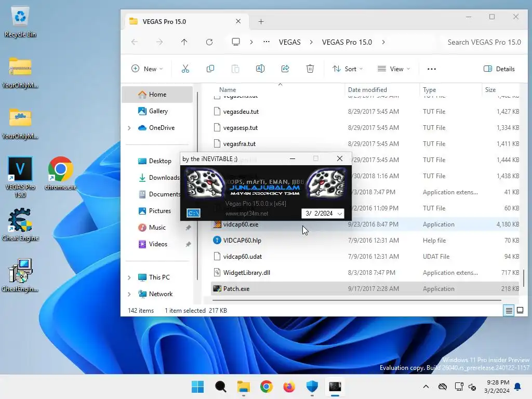Click the C:\ browse icon in patcher window
The height and width of the screenshot is (399, 532).
coord(193,213)
